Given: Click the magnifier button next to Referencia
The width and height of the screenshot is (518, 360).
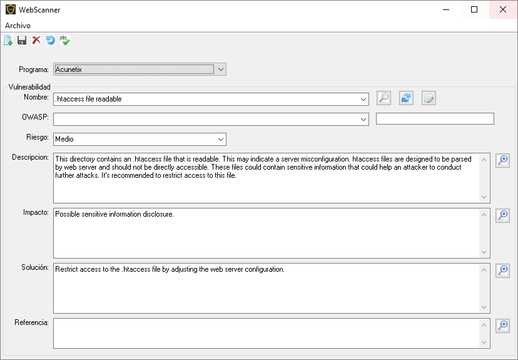Looking at the screenshot, I should pyautogui.click(x=503, y=326).
